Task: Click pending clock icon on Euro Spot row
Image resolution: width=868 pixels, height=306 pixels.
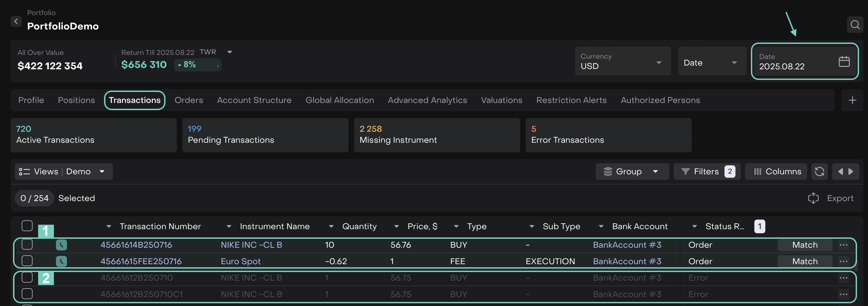Action: [x=61, y=261]
